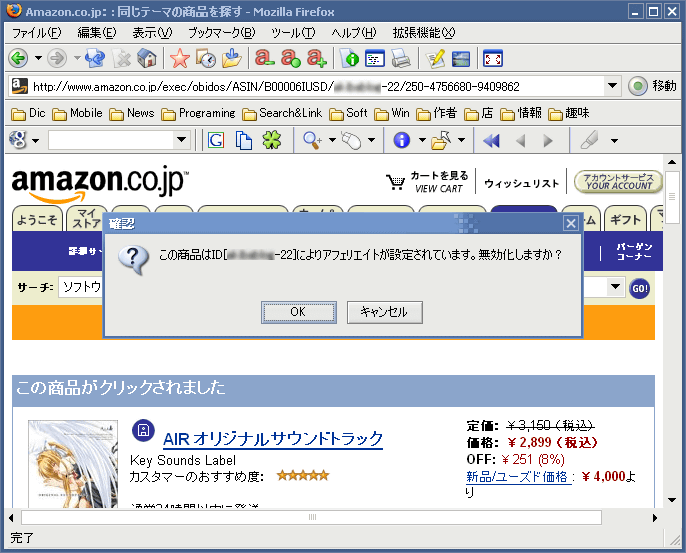This screenshot has width=686, height=553.
Task: Click the AIR album cover thumbnail
Action: [x=73, y=464]
